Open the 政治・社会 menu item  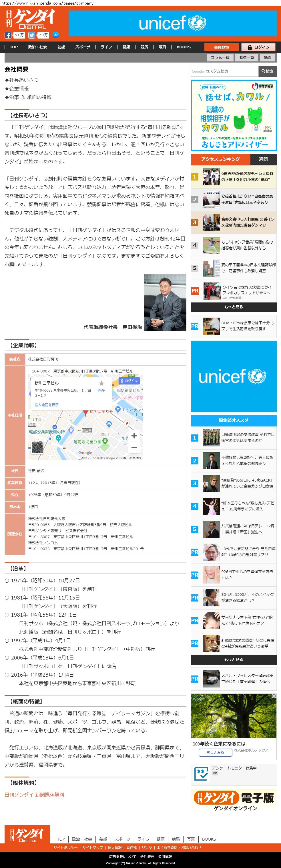tap(37, 47)
